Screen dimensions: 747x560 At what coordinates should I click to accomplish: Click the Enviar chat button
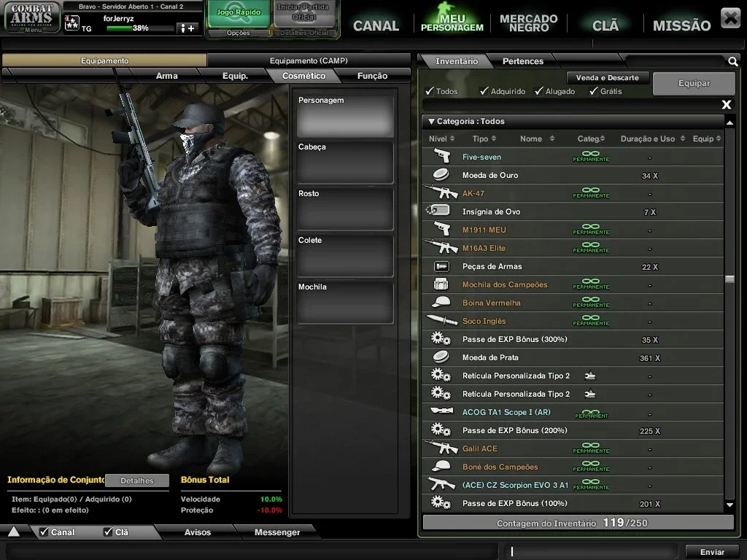[712, 552]
